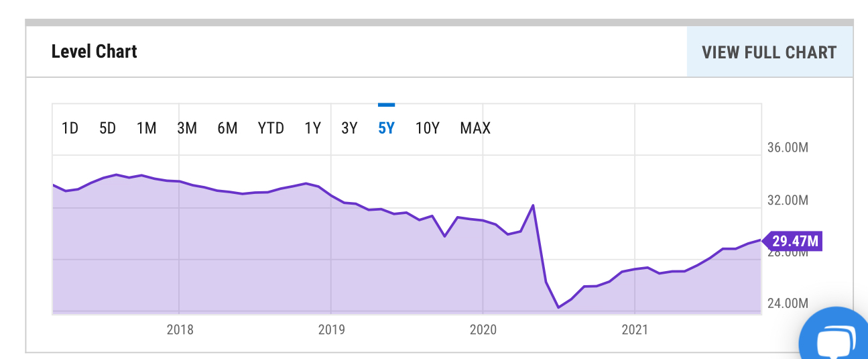
Task: Select the 1D time range
Action: click(x=70, y=128)
